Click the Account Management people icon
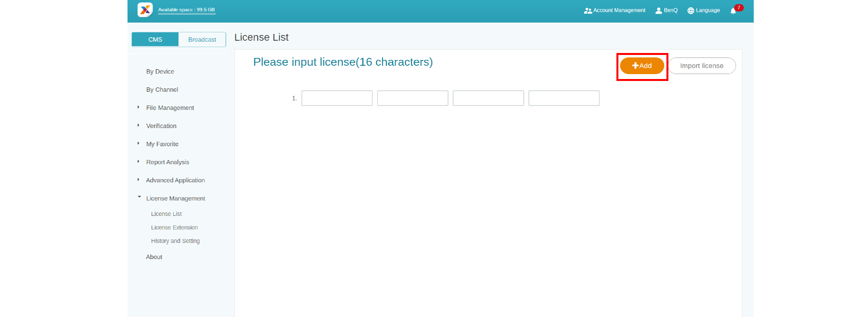Image resolution: width=868 pixels, height=317 pixels. click(587, 11)
